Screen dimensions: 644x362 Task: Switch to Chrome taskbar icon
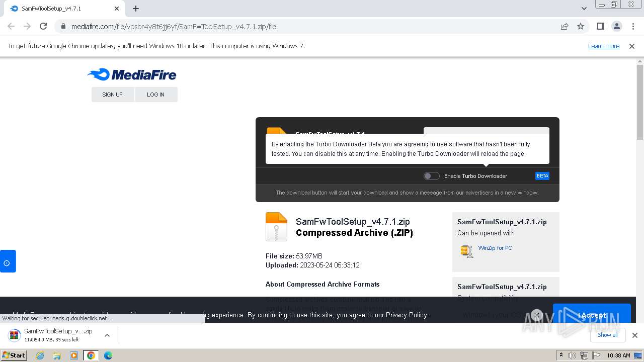tap(91, 355)
